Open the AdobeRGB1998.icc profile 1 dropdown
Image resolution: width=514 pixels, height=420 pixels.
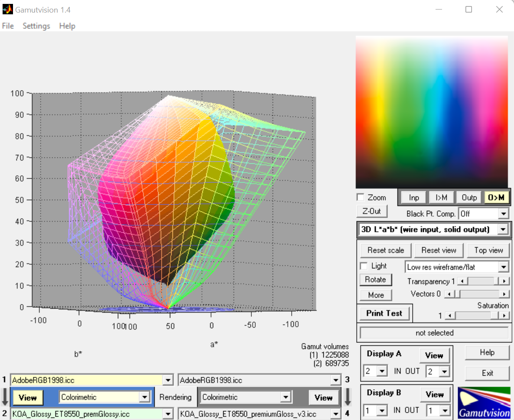pyautogui.click(x=168, y=380)
